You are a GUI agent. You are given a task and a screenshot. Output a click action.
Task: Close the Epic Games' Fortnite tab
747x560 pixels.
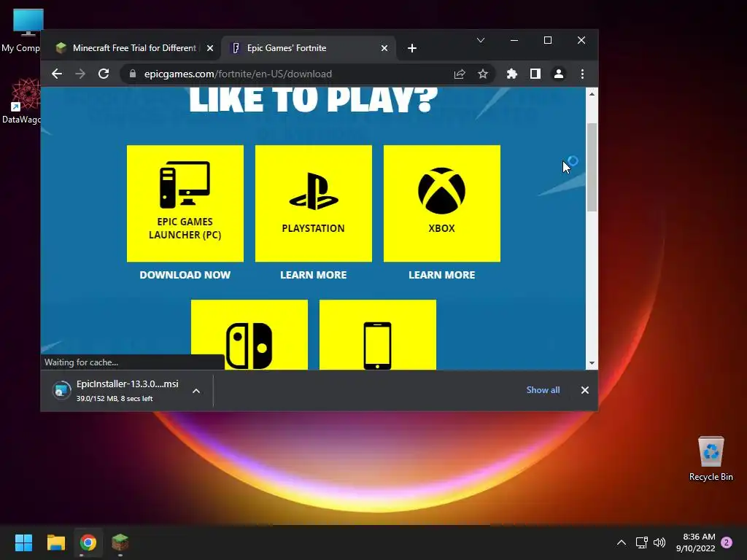384,48
